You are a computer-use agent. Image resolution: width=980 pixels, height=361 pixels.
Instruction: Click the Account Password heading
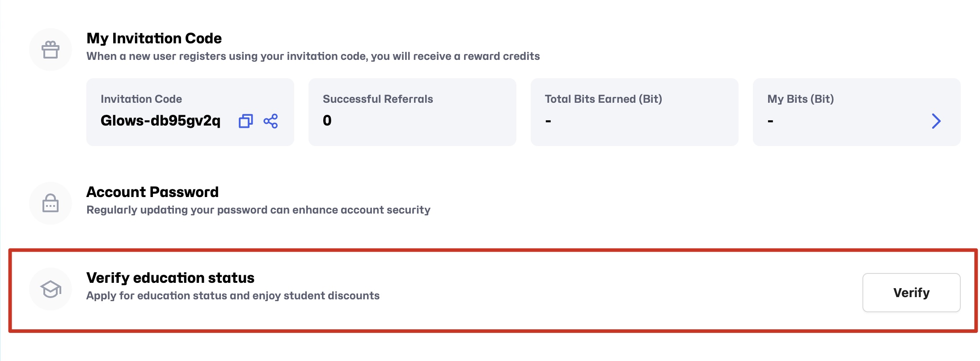tap(152, 192)
